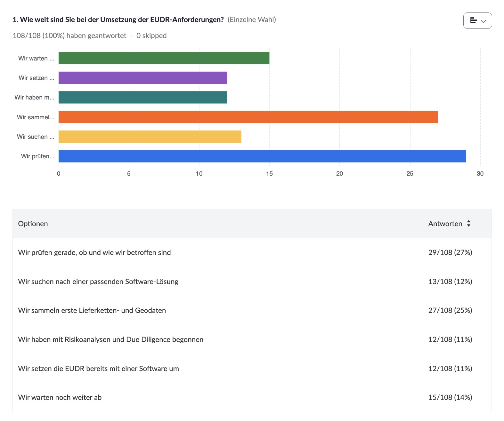Select row 'Wir sammeln erste Lieferketten- und Geodaten'
Screen dimensions: 504x421
pos(92,310)
